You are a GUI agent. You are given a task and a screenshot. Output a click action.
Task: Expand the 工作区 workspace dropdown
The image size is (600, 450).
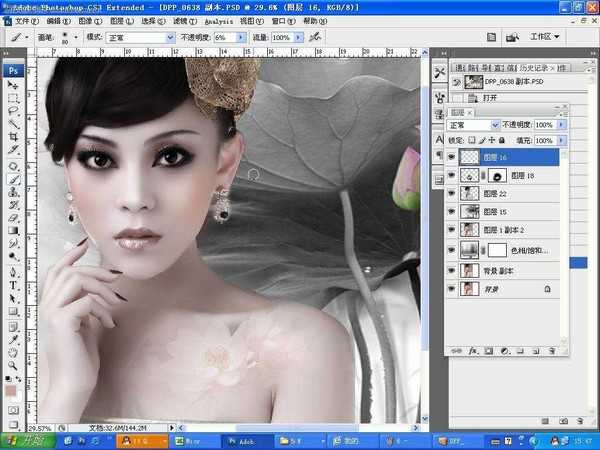click(x=547, y=37)
